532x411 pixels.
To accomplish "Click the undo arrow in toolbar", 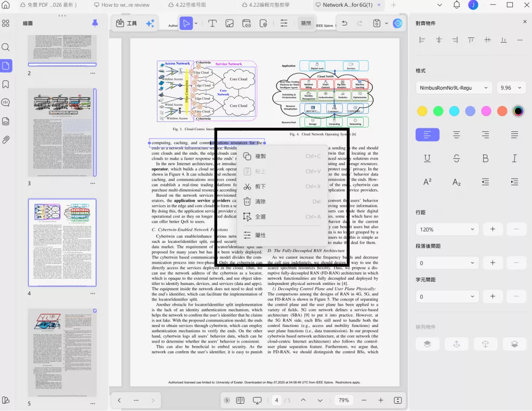I will pos(344,23).
